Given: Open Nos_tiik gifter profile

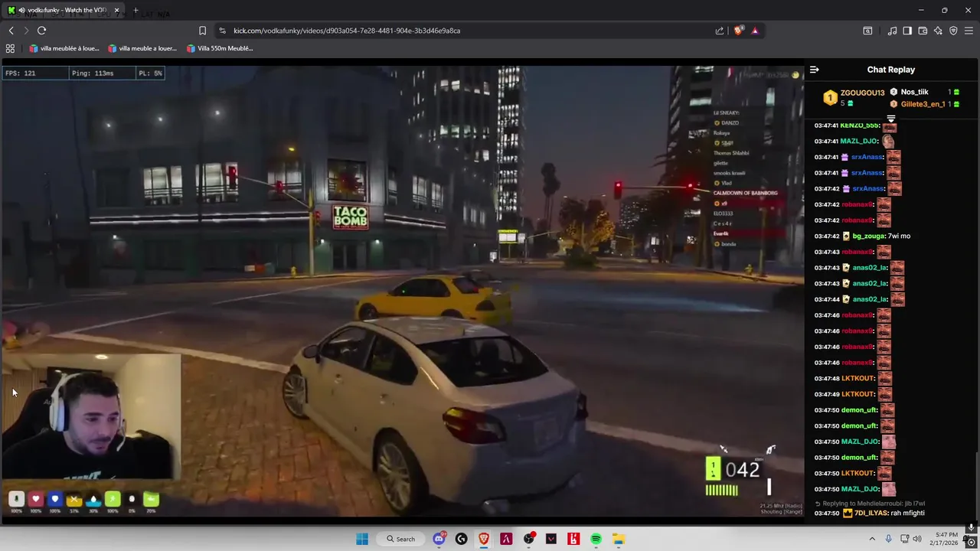Looking at the screenshot, I should tap(914, 92).
